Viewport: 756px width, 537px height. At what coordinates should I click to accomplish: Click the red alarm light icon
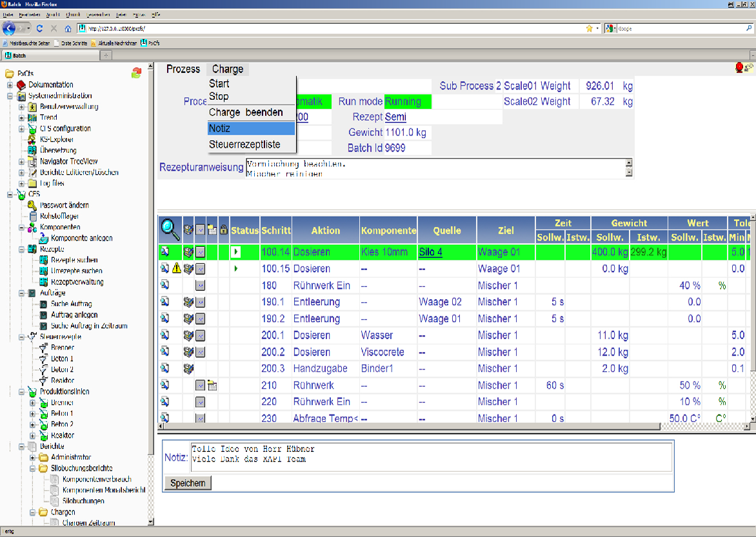click(x=739, y=67)
